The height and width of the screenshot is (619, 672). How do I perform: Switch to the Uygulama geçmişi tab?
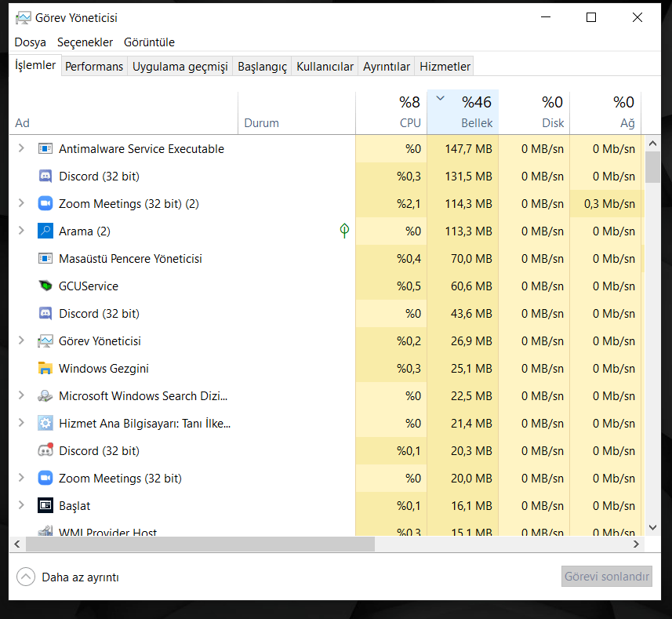point(180,67)
